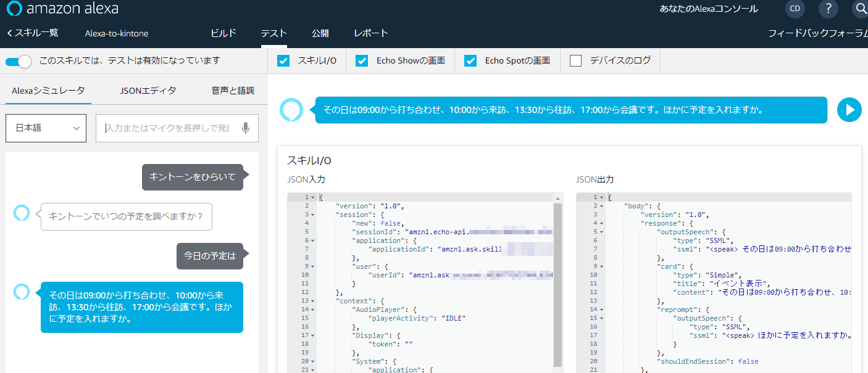Switch to the 公開 tab
The width and height of the screenshot is (868, 373).
(x=320, y=33)
